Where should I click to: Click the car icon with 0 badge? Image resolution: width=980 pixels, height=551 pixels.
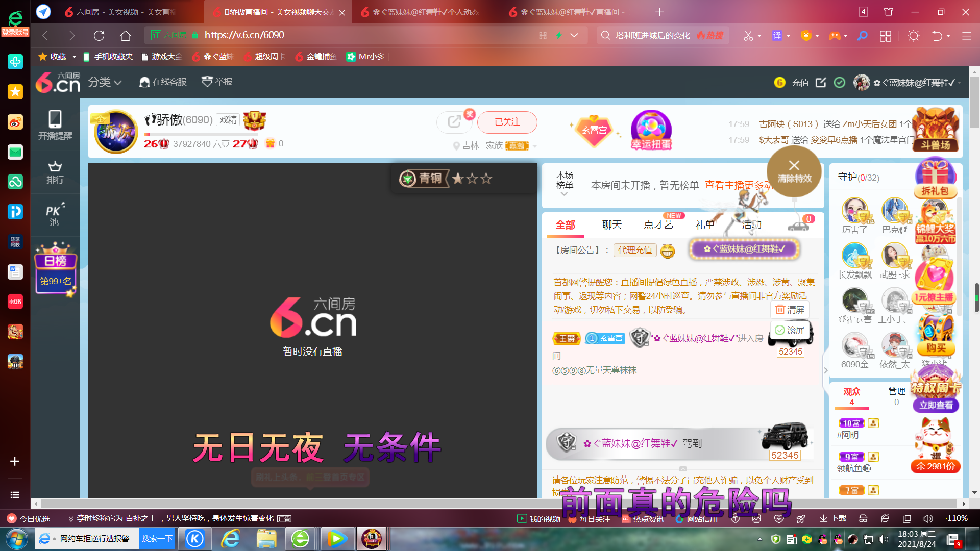799,225
